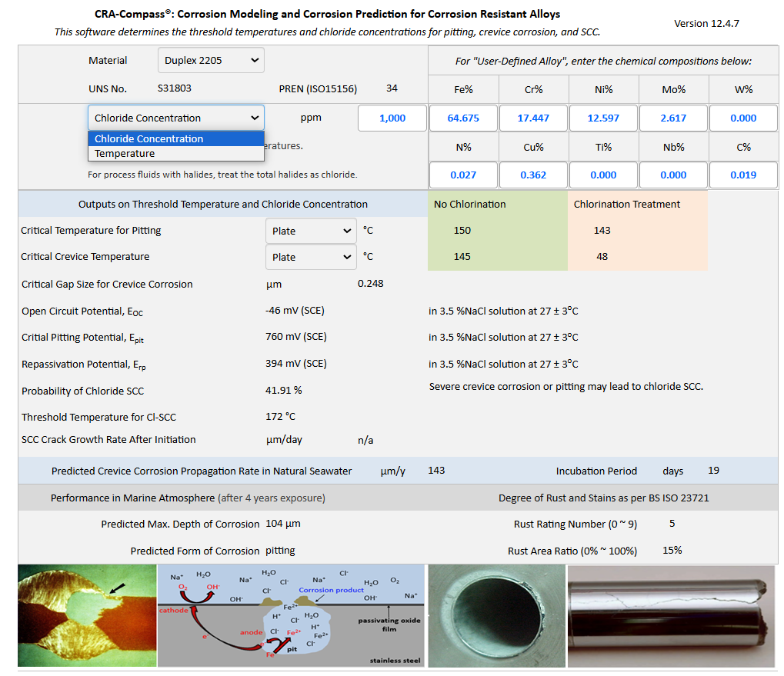Click the Version 12.4.7 label

[706, 24]
